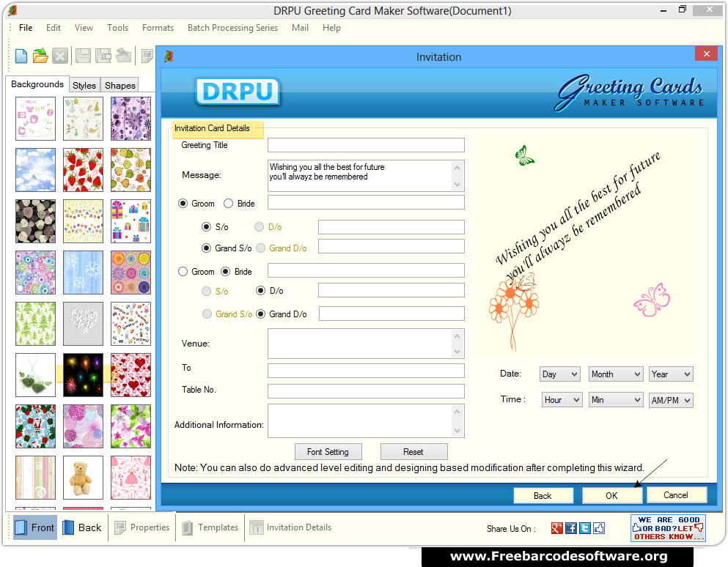Screen dimensions: 728x567
Task: Select the green Christmas trees background
Action: 35,324
